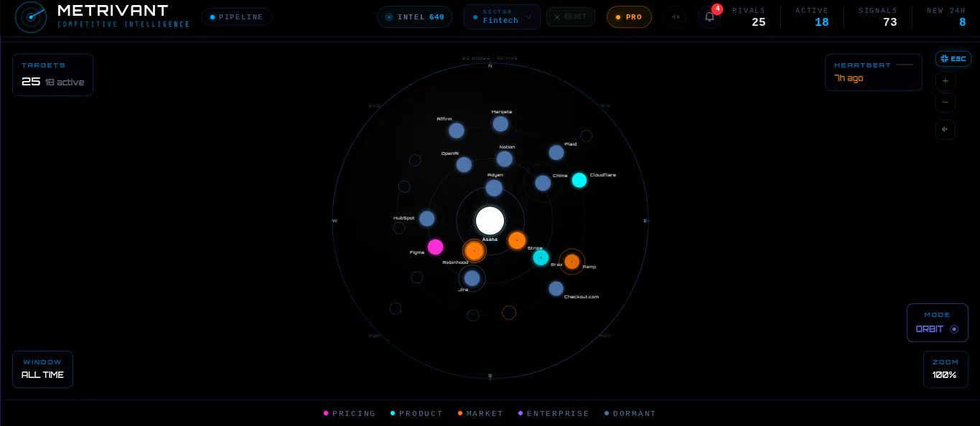Select the Plaid node on the radar
Image resolution: width=980 pixels, height=426 pixels.
tap(556, 153)
